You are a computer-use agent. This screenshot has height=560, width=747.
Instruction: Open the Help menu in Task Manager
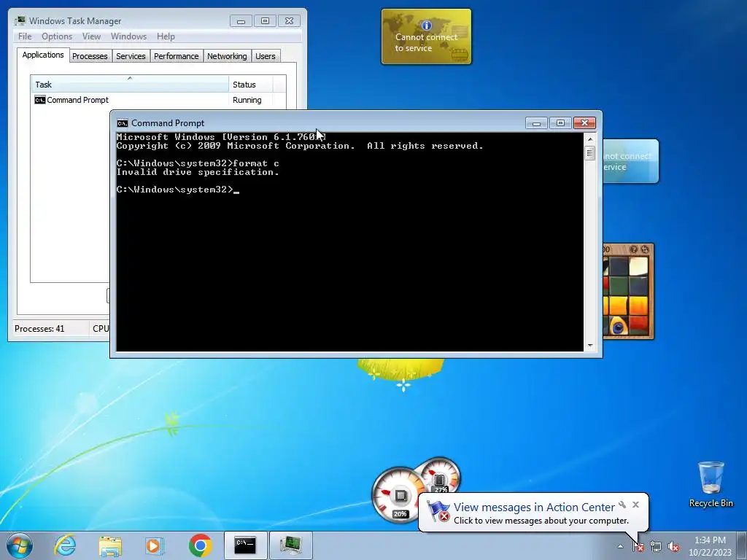[x=166, y=36]
